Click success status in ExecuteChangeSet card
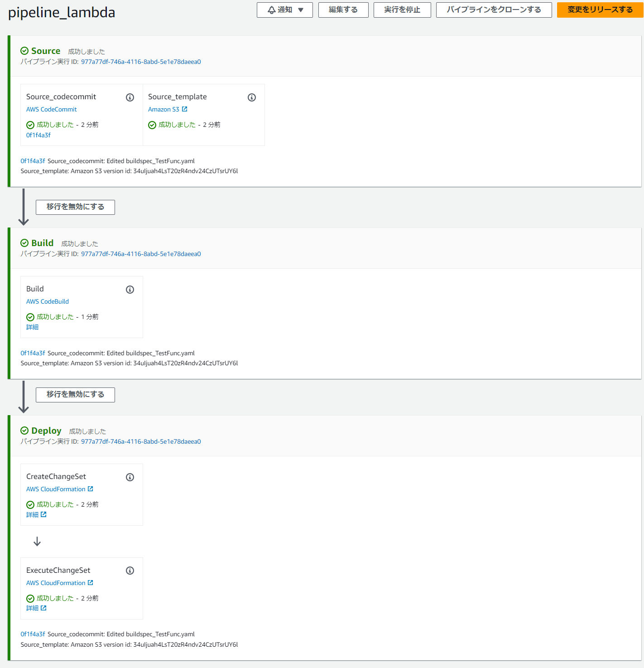 point(55,598)
